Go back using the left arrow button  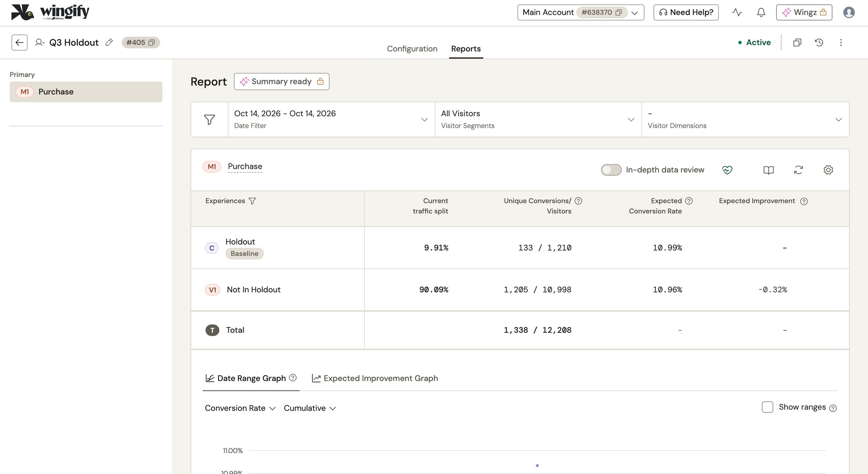click(x=19, y=42)
